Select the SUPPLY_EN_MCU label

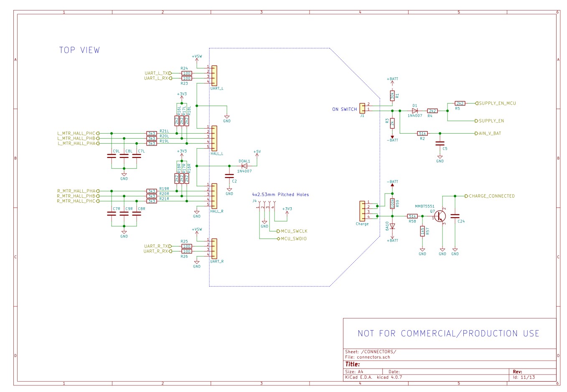[496, 103]
